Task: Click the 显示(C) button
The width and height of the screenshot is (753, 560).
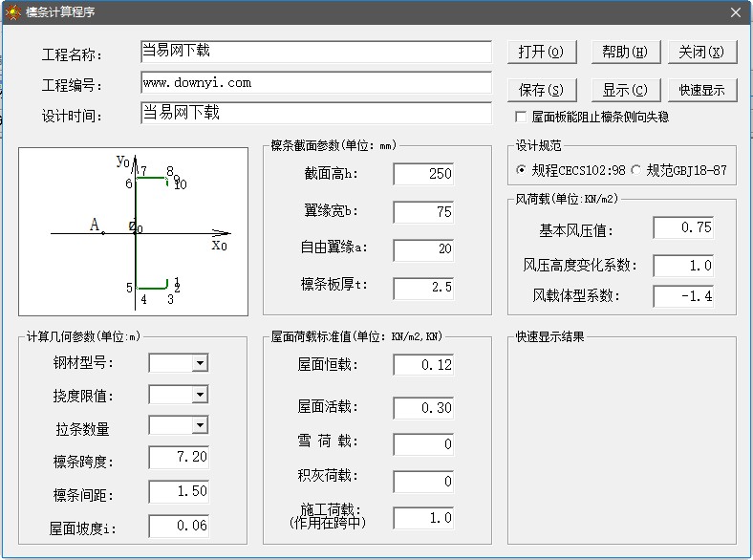Action: [625, 90]
